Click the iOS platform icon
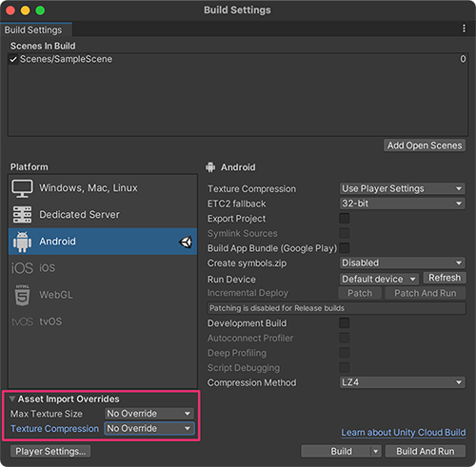Viewport: 476px width, 467px height. pyautogui.click(x=22, y=268)
